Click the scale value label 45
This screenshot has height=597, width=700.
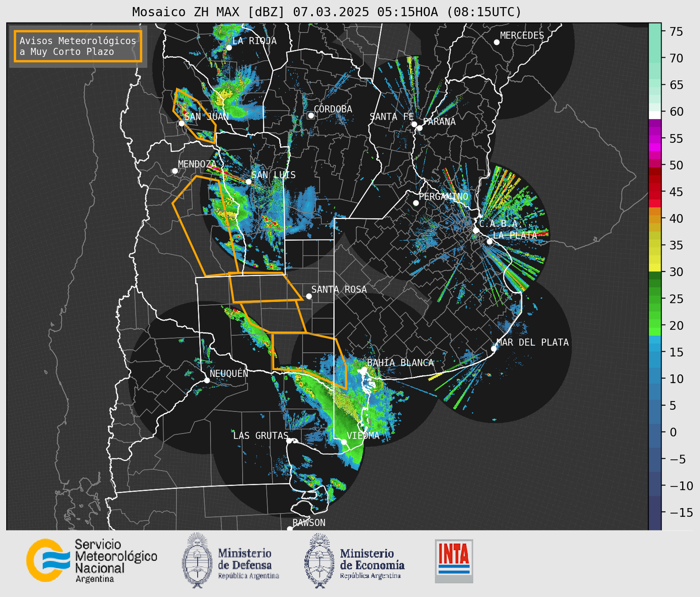point(676,192)
